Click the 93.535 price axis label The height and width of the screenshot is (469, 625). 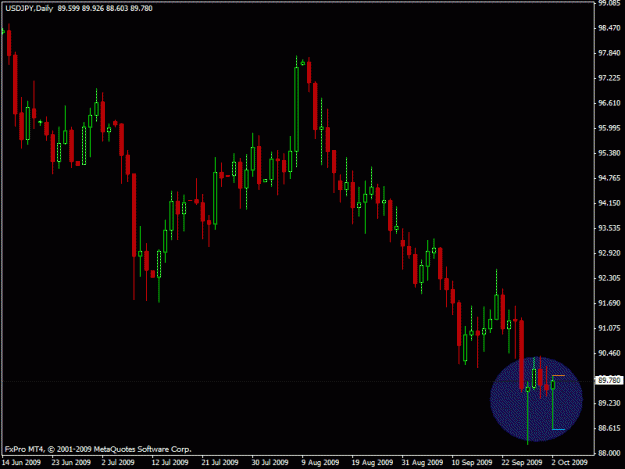(609, 228)
